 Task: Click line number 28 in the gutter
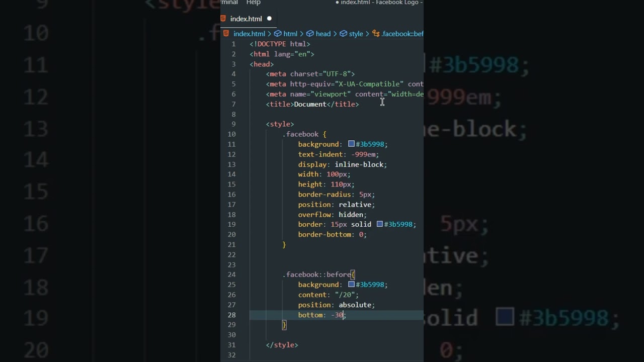pos(231,315)
